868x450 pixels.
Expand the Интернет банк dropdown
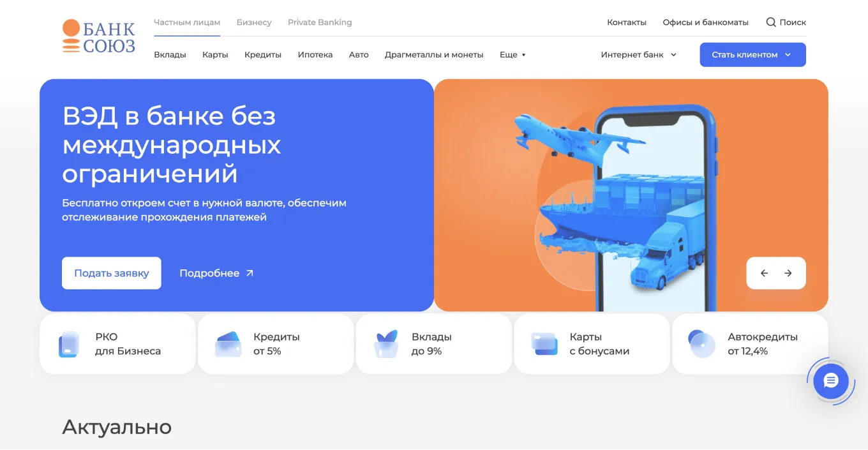pos(639,55)
